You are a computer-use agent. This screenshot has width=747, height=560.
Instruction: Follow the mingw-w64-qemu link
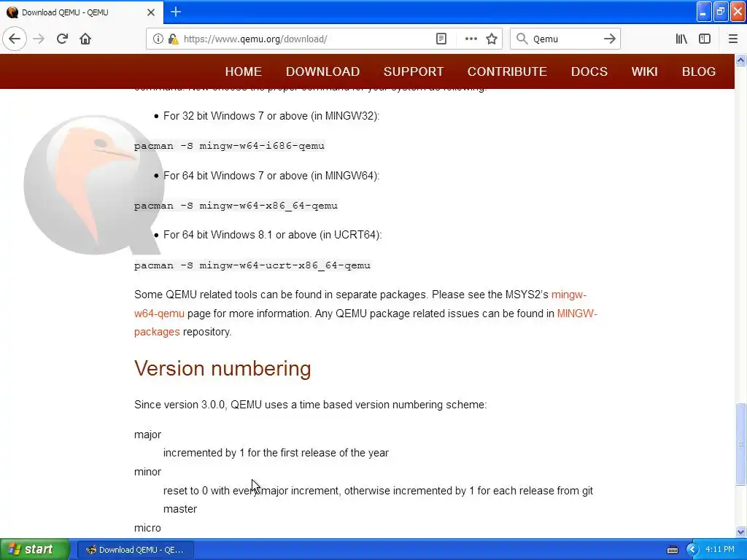pyautogui.click(x=159, y=314)
